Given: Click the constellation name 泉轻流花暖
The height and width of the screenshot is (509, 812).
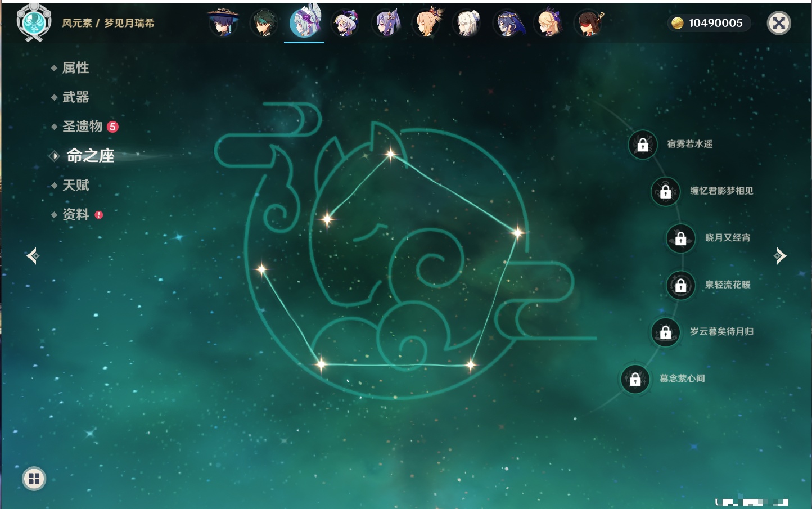Looking at the screenshot, I should coord(728,285).
